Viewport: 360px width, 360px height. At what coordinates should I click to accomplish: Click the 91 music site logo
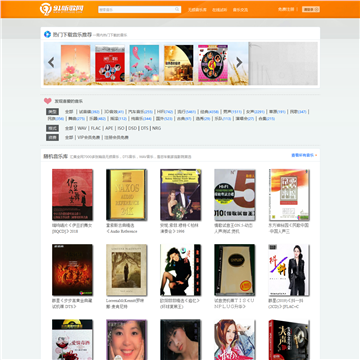(x=61, y=9)
